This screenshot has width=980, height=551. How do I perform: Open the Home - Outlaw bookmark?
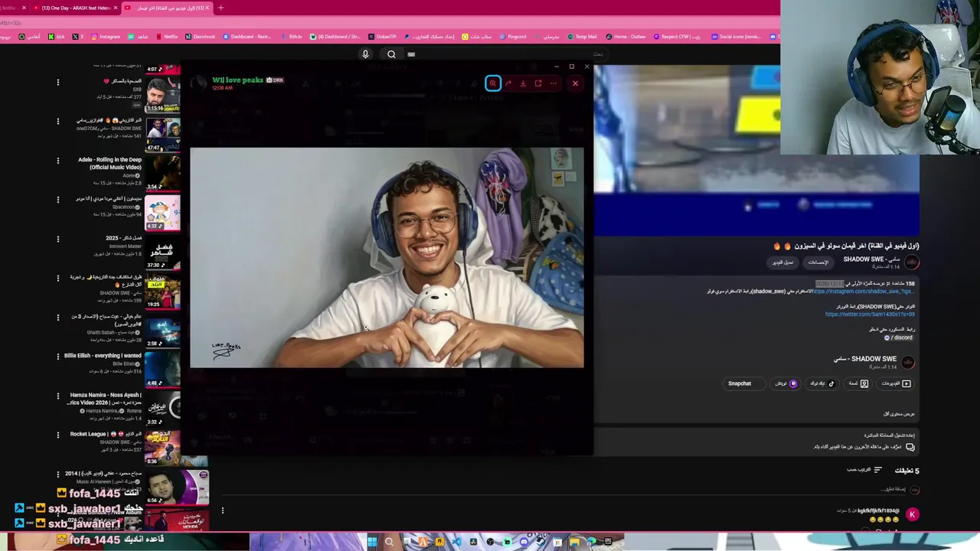tap(626, 37)
